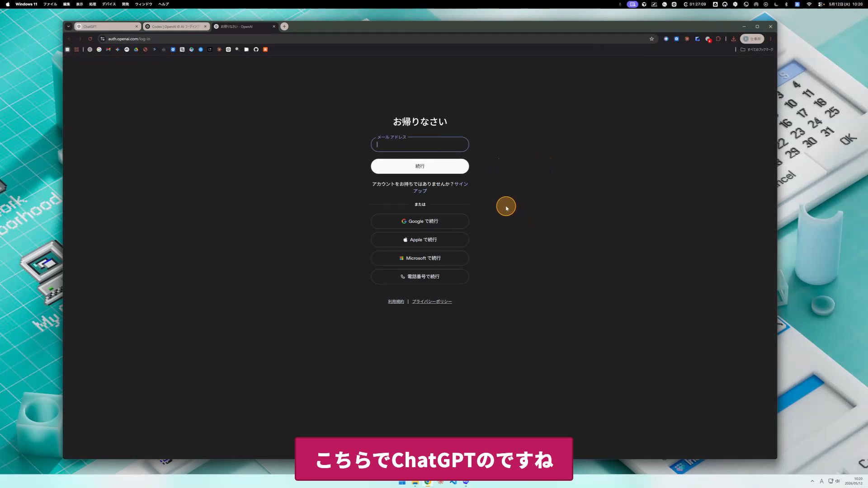The width and height of the screenshot is (868, 488).
Task: Continue with Google sign-in button
Action: click(420, 221)
